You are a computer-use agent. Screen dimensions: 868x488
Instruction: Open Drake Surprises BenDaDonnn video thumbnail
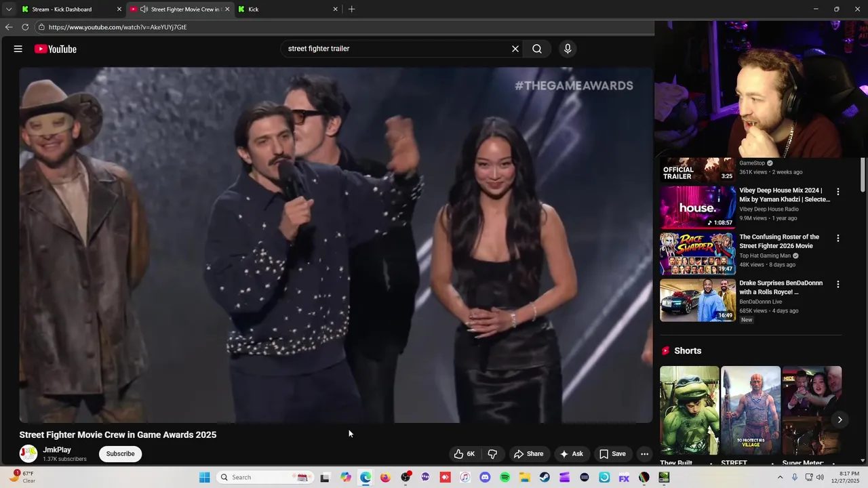(x=698, y=300)
